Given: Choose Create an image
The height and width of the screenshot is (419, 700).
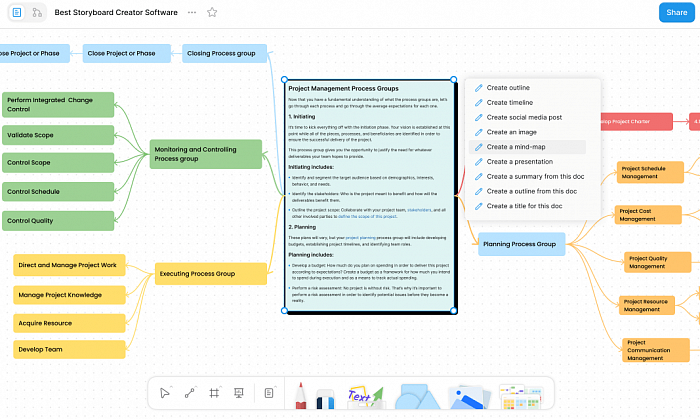Looking at the screenshot, I should 527,132.
